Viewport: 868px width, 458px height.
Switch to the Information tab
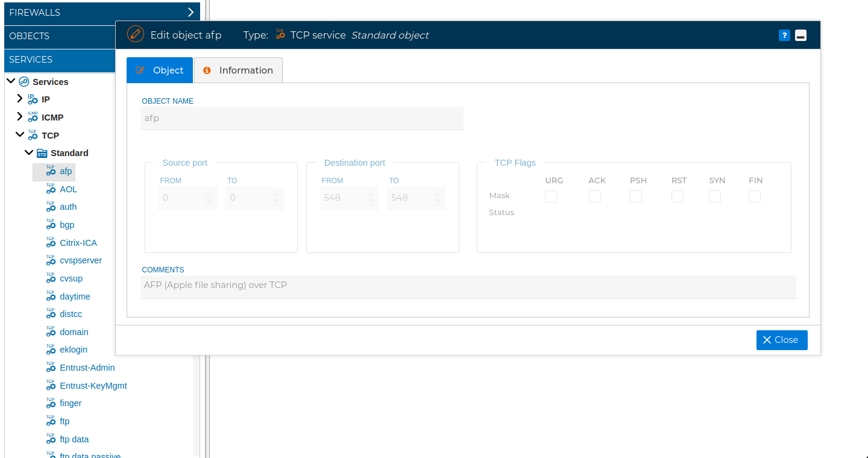(x=238, y=70)
